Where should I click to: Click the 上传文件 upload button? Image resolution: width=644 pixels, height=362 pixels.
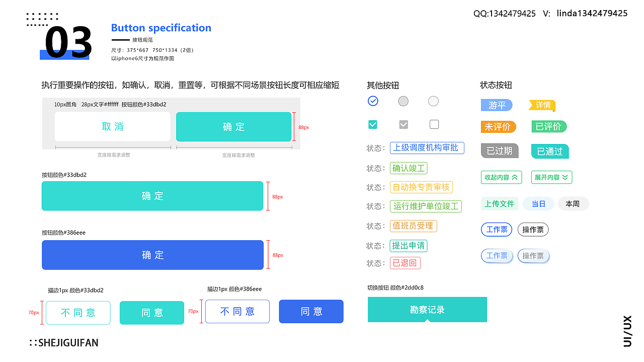499,204
